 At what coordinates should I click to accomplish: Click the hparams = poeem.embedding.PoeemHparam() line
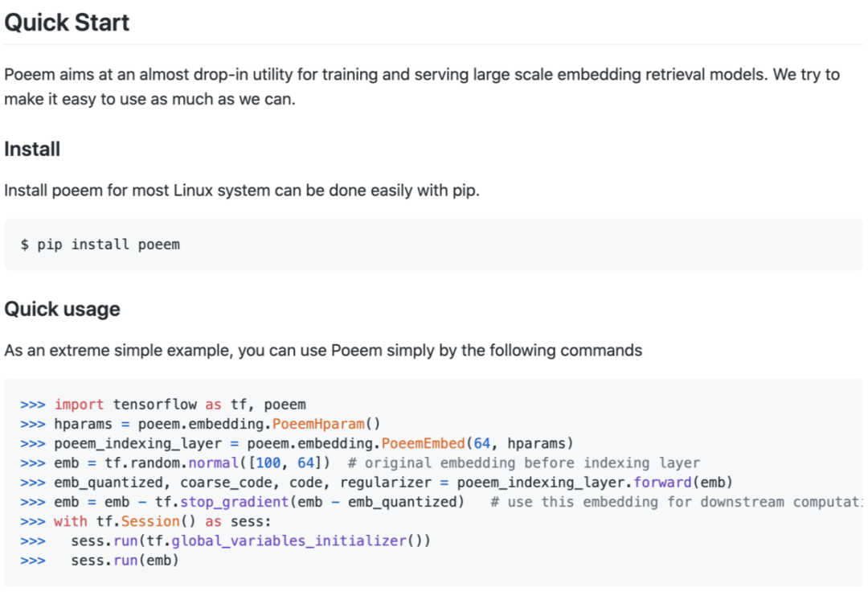click(x=200, y=424)
